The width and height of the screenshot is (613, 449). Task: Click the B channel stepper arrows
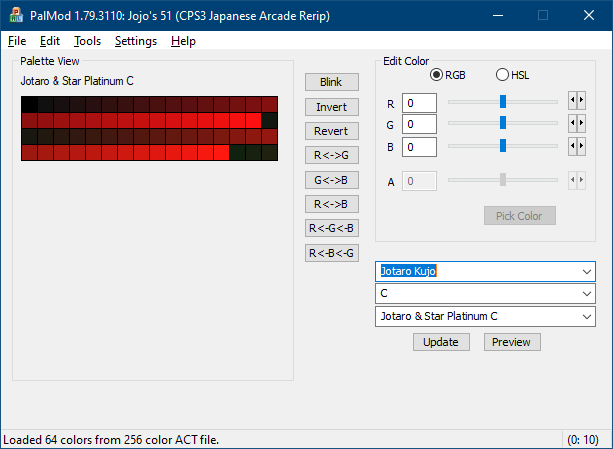[576, 146]
